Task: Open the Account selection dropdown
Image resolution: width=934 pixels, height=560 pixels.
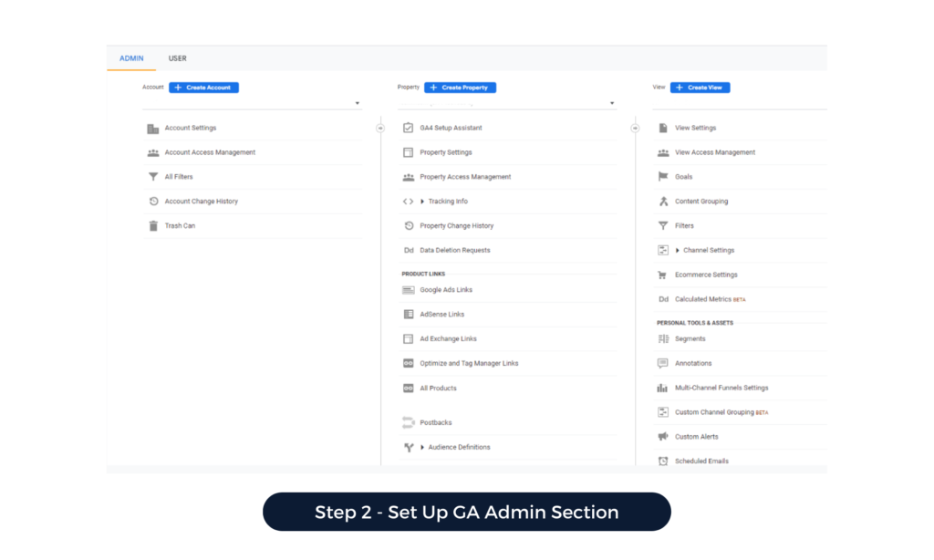Action: (357, 104)
